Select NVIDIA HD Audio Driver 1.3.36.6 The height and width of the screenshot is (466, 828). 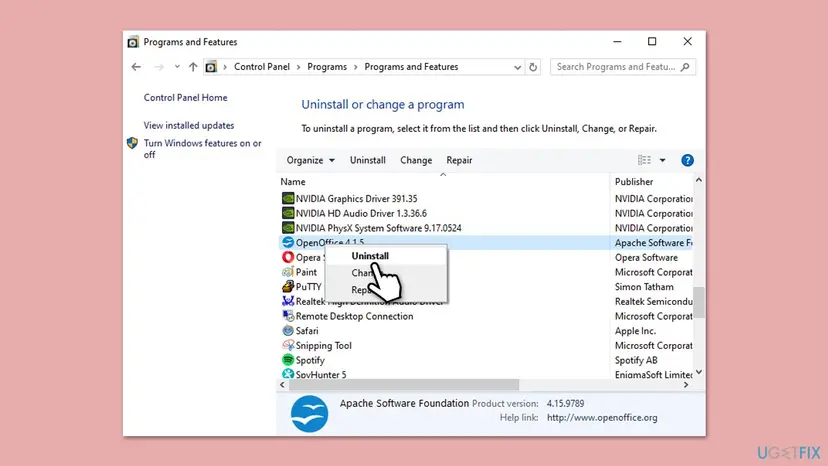pos(361,213)
